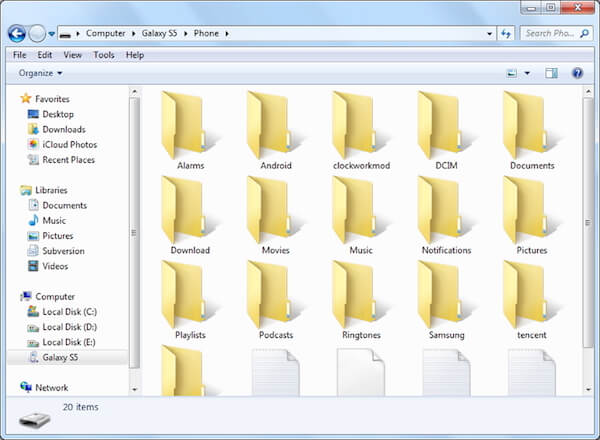
Task: Toggle the preview pane icon
Action: (x=551, y=73)
